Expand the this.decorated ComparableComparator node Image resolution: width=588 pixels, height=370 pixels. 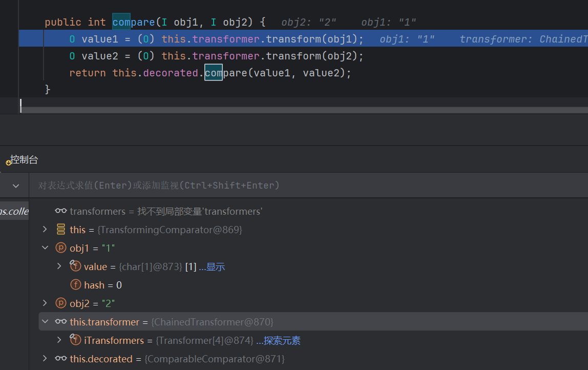tap(45, 359)
